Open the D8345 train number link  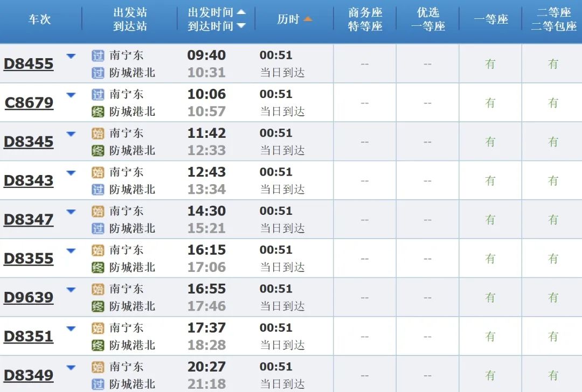29,142
